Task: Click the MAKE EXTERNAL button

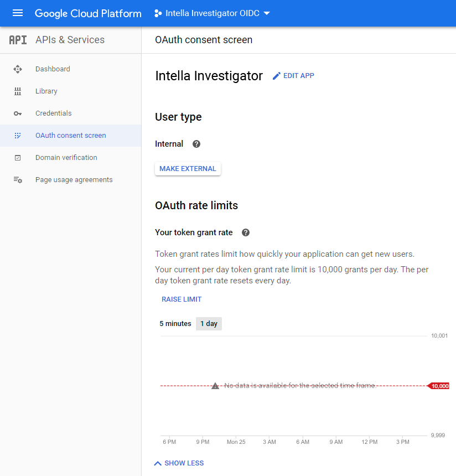Action: pos(188,168)
